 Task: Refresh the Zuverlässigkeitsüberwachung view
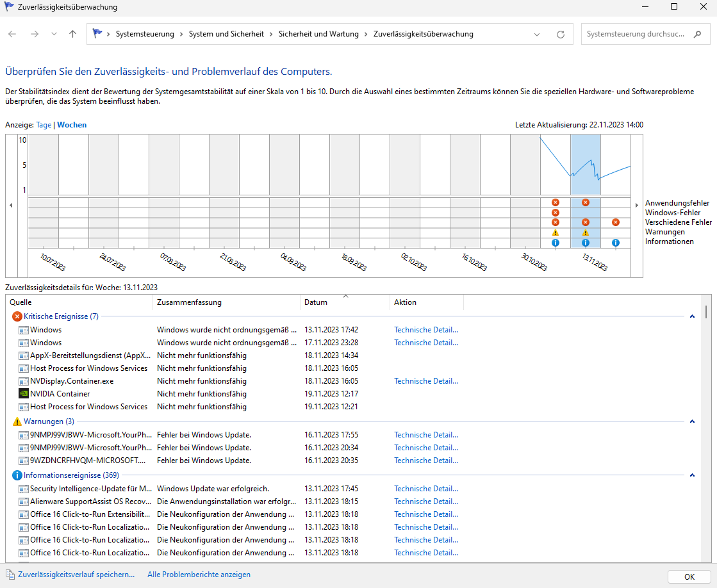(x=560, y=35)
